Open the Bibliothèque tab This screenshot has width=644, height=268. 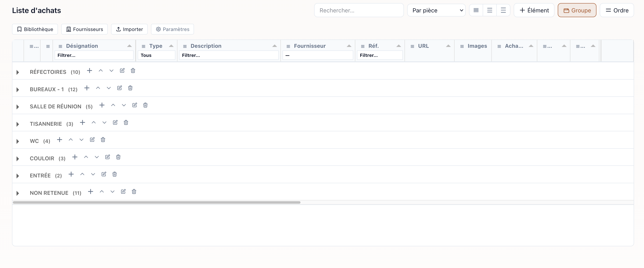(35, 29)
